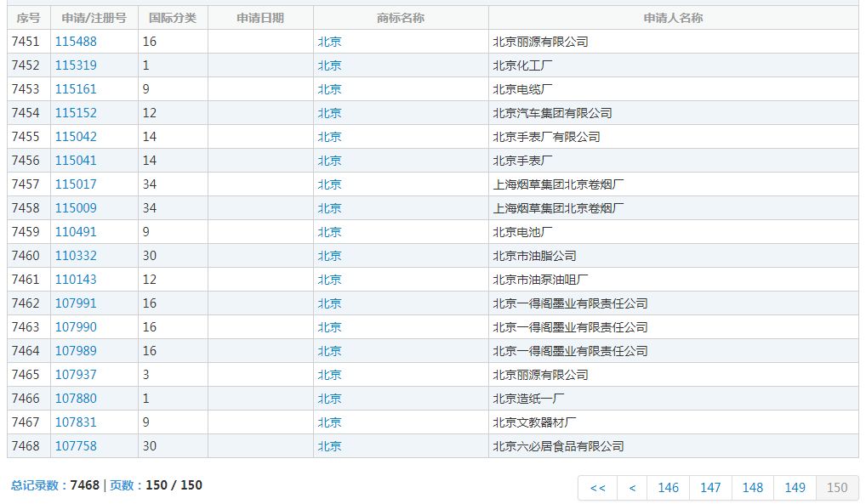
Task: Click the 商标名称 column header
Action: point(401,18)
